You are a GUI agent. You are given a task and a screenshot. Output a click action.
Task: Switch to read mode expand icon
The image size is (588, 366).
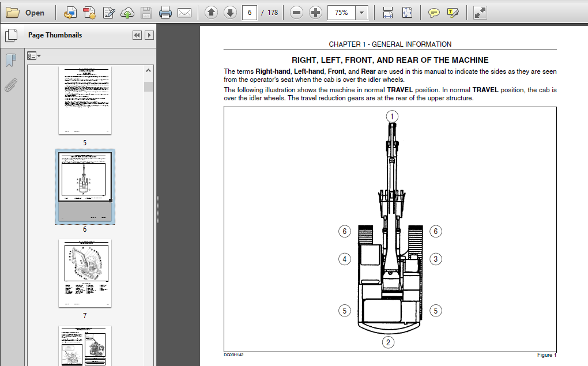point(480,13)
